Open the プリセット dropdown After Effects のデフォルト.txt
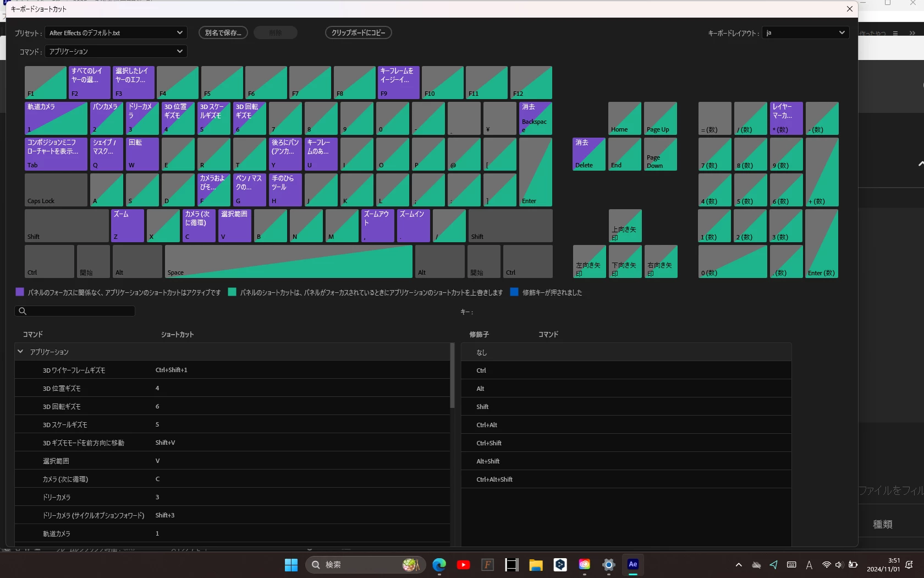This screenshot has width=924, height=578. 116,33
